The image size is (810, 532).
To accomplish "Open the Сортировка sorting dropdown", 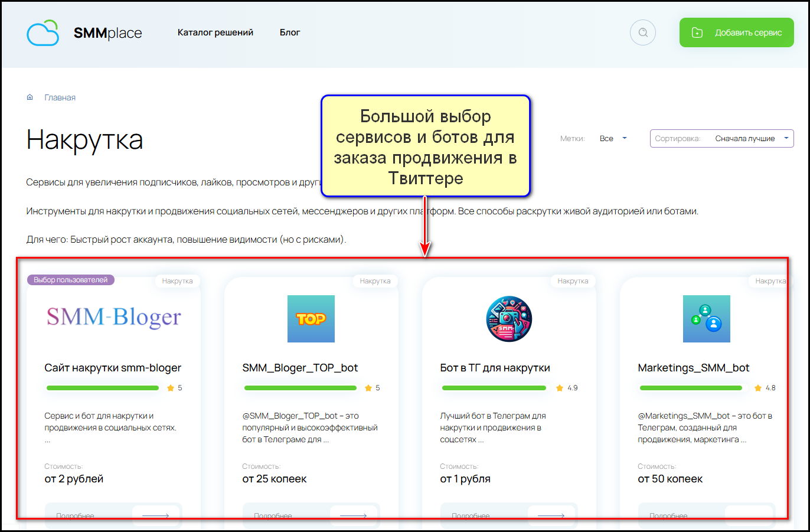I will [x=721, y=139].
